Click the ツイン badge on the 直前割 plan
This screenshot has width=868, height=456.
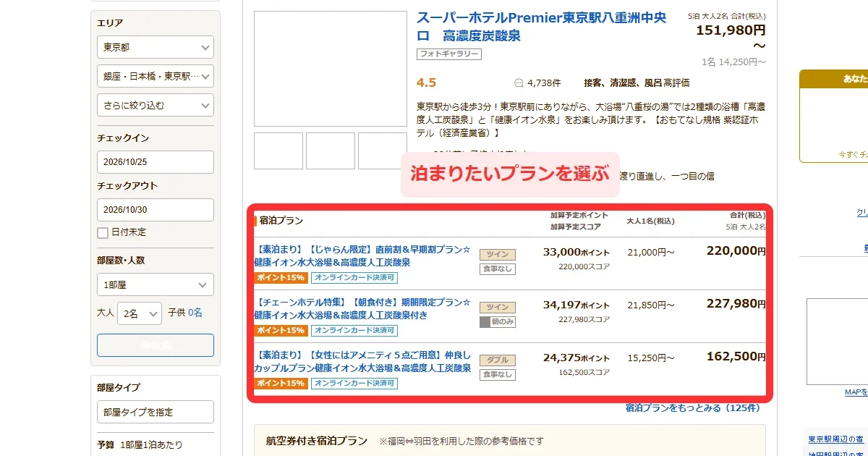(x=498, y=255)
